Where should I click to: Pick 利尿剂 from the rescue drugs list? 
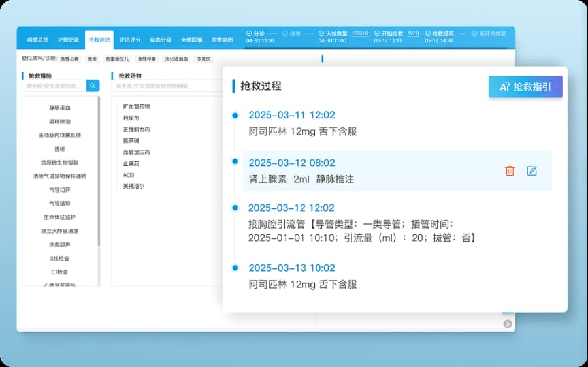click(x=131, y=118)
